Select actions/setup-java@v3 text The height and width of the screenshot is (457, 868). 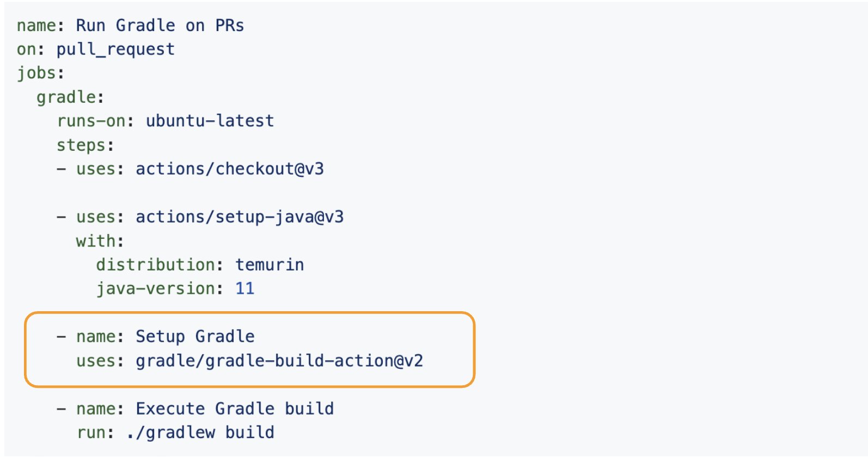click(x=240, y=217)
